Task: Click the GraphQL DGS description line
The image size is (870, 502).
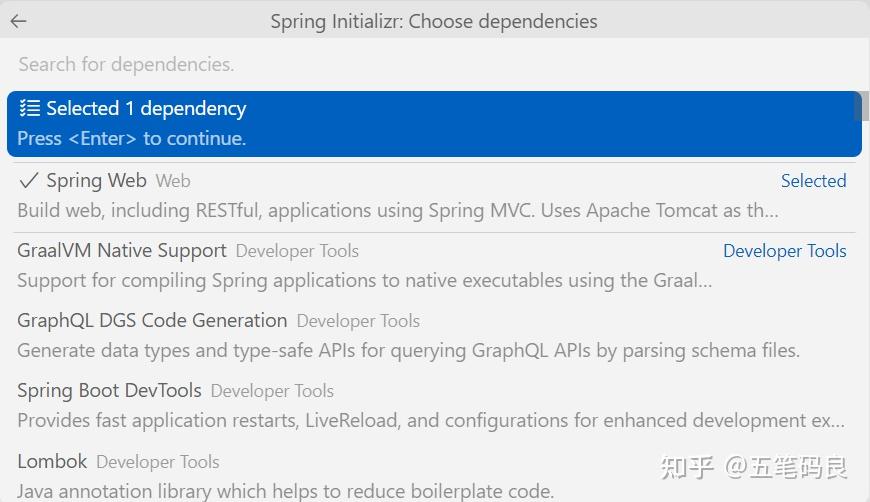Action: (408, 351)
